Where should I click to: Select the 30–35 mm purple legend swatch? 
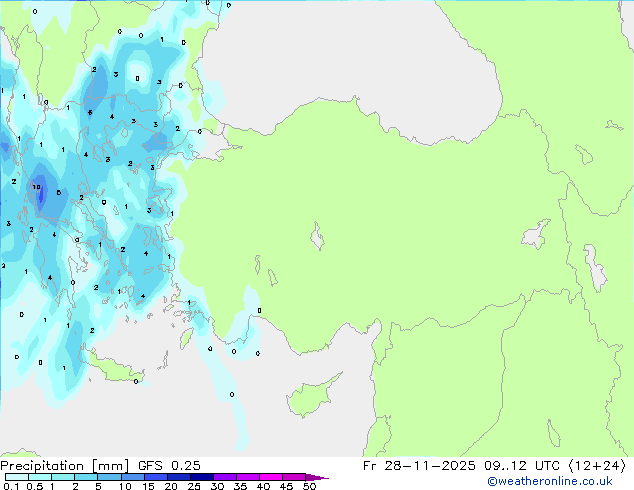pyautogui.click(x=225, y=477)
